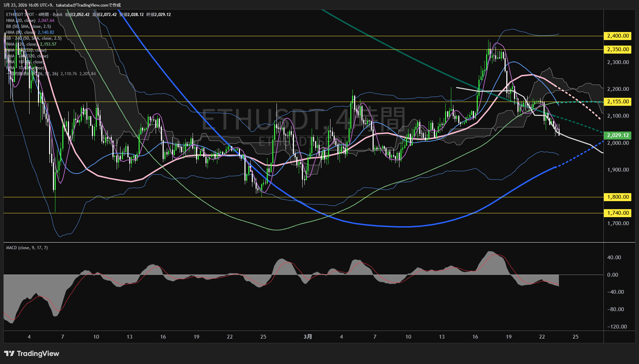Click the 2,155.00 yellow price label
Image resolution: width=639 pixels, height=364 pixels.
618,102
